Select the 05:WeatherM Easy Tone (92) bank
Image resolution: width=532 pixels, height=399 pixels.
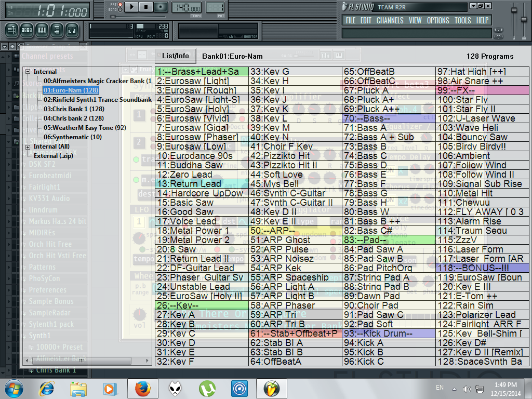(85, 128)
